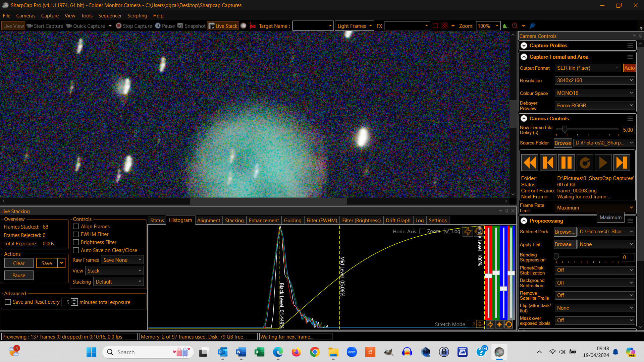Click Stop Capture in toolbar
The image size is (644, 362).
pos(134,26)
